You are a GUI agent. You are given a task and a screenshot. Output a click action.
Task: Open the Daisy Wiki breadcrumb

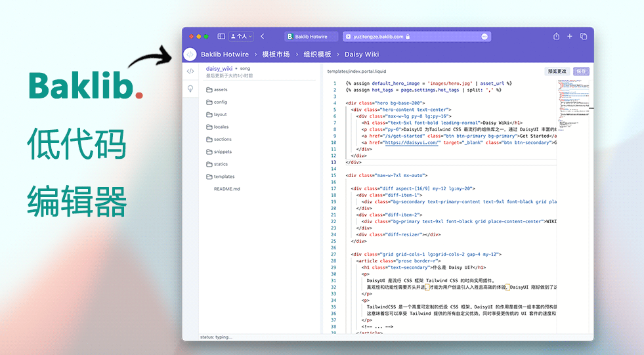[x=362, y=54]
